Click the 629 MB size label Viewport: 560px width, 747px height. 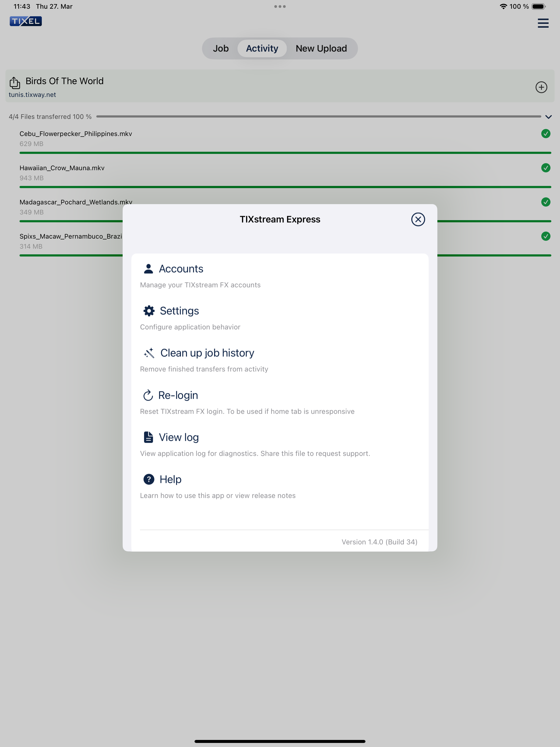pos(31,144)
